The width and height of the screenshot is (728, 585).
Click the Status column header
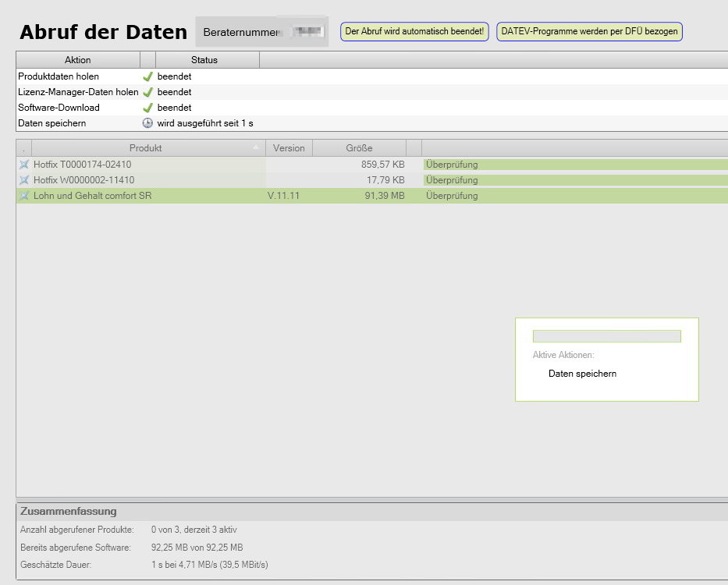tap(204, 60)
